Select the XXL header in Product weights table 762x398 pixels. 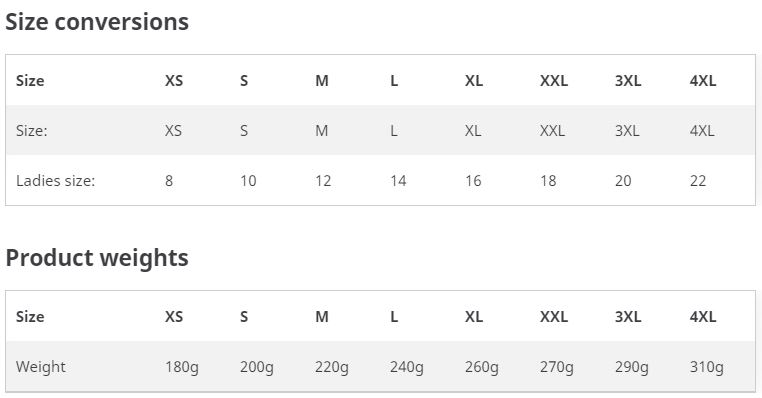point(554,317)
